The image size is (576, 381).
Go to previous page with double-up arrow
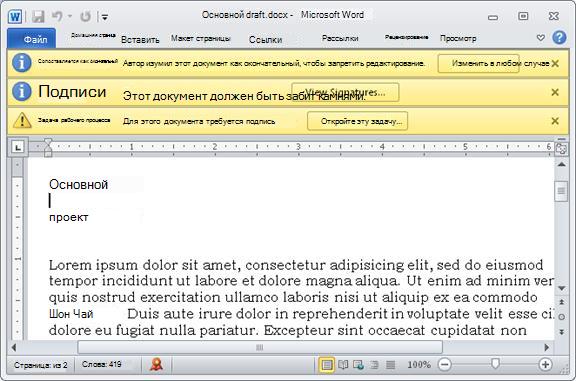tap(561, 302)
